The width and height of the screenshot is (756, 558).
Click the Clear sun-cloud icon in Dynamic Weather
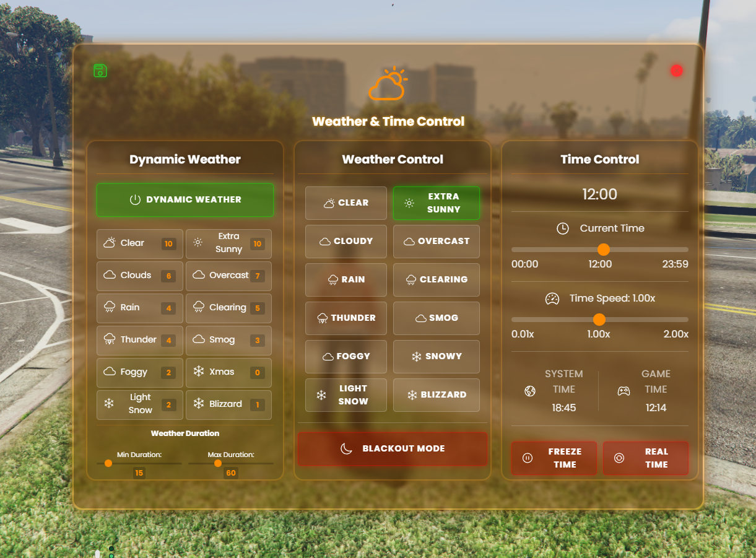tap(110, 243)
